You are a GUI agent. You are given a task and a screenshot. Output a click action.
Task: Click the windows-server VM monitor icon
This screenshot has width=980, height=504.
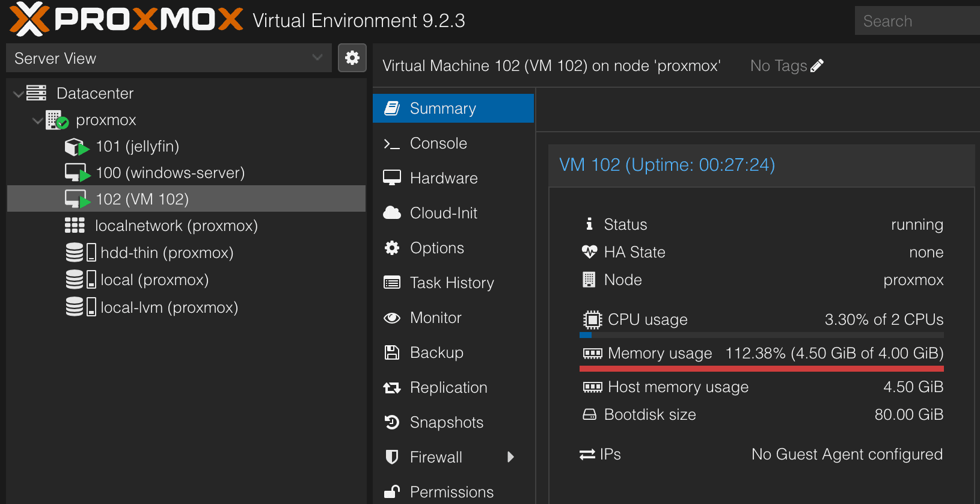[x=77, y=173]
